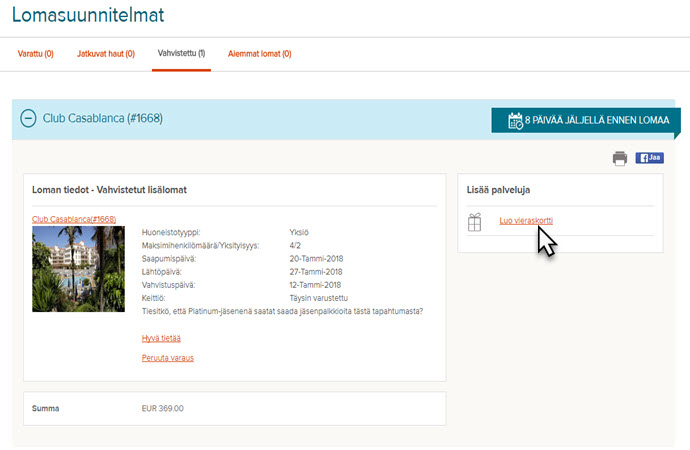Viewport: 690px width, 450px height.
Task: Collapse the Club Casablanca (#1668) section
Action: (28, 119)
